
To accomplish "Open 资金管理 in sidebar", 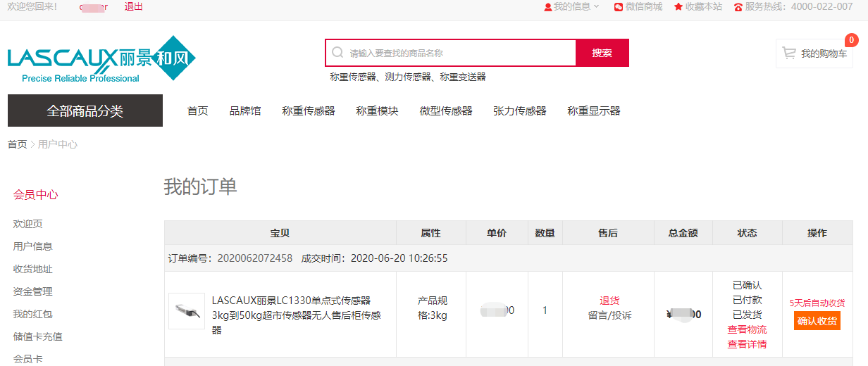I will pos(33,291).
